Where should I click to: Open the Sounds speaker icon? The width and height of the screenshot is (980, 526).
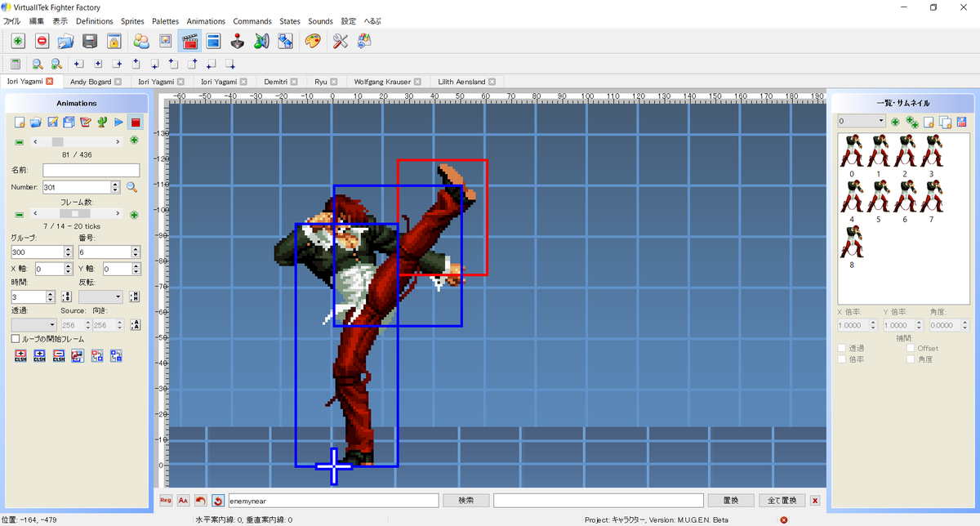261,41
